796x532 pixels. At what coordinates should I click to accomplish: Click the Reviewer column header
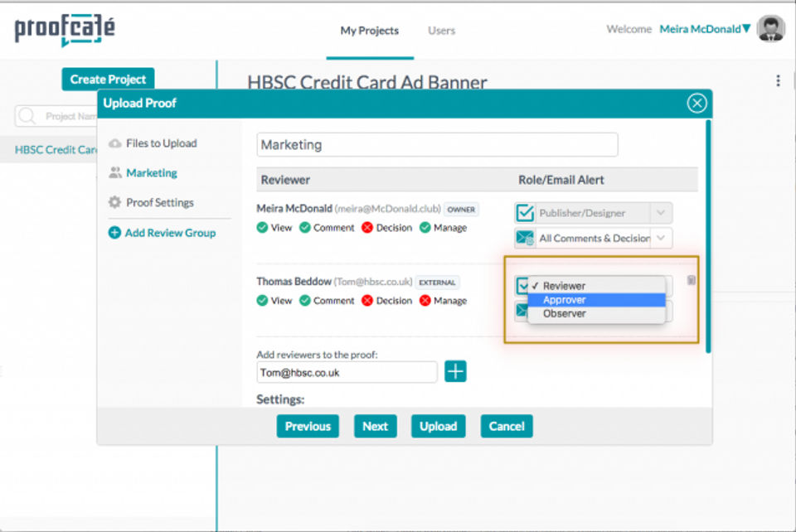click(285, 180)
